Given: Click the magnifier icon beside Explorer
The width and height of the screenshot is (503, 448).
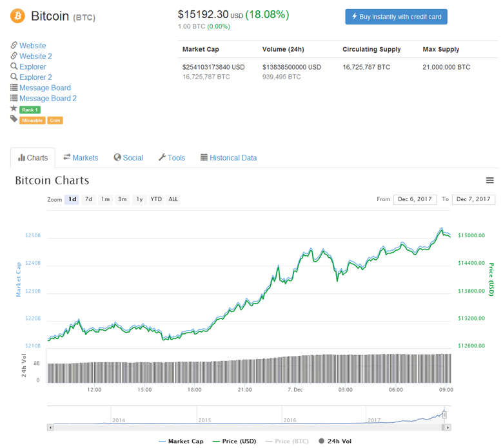Looking at the screenshot, I should [14, 66].
